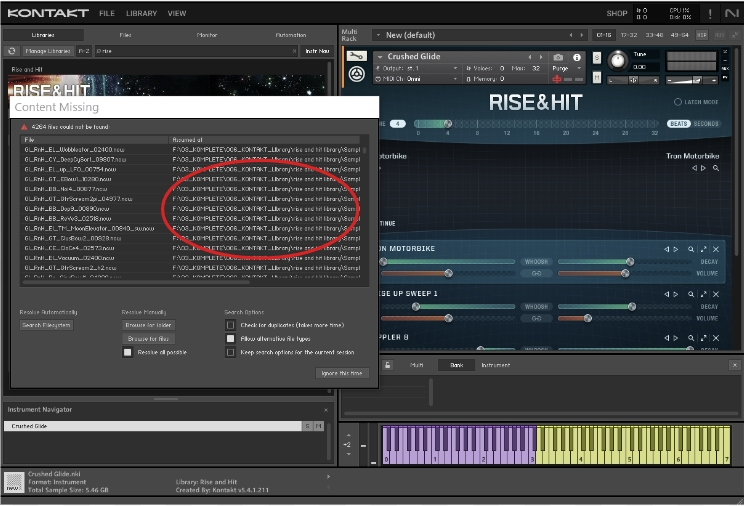Clear the library search with the X icon

pyautogui.click(x=294, y=51)
